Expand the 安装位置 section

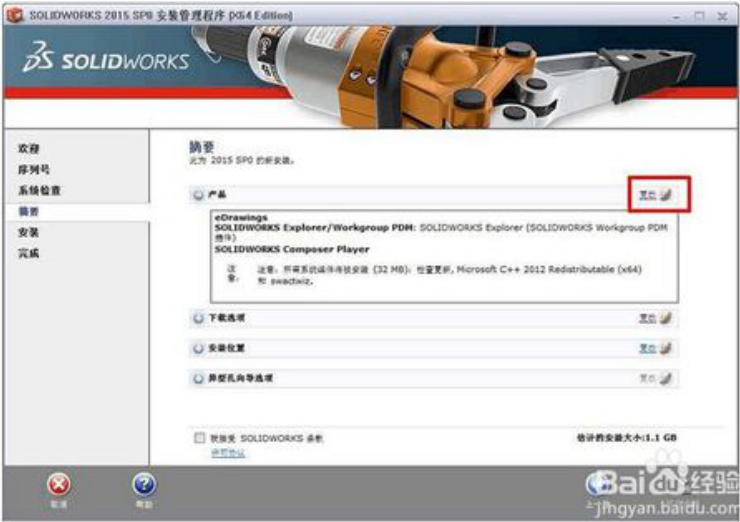coord(198,348)
